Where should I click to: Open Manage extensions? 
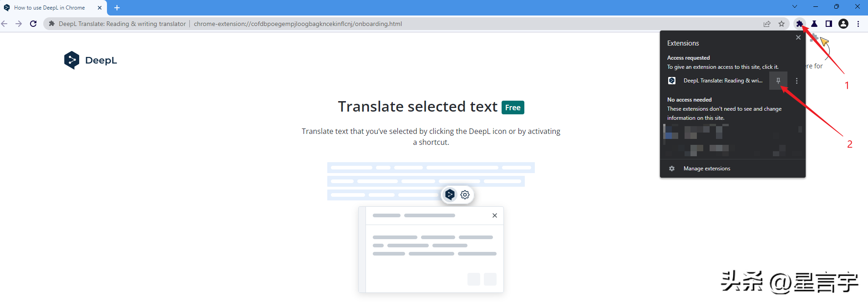(x=706, y=169)
